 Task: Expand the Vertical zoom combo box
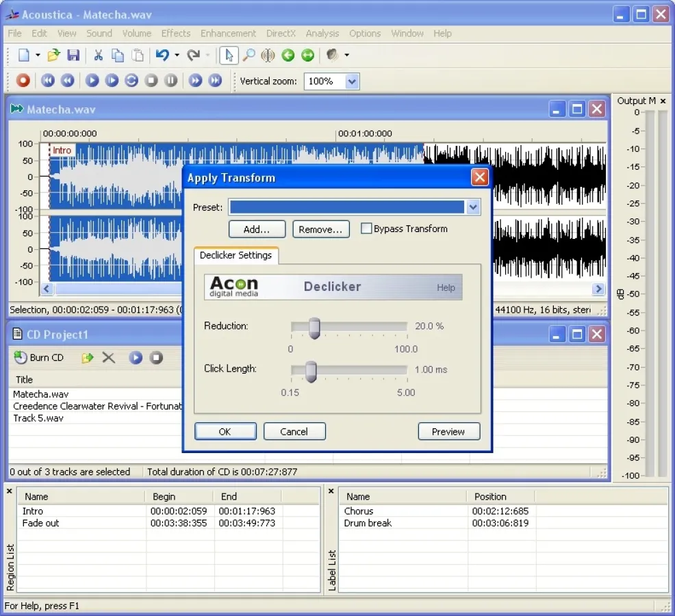[352, 81]
